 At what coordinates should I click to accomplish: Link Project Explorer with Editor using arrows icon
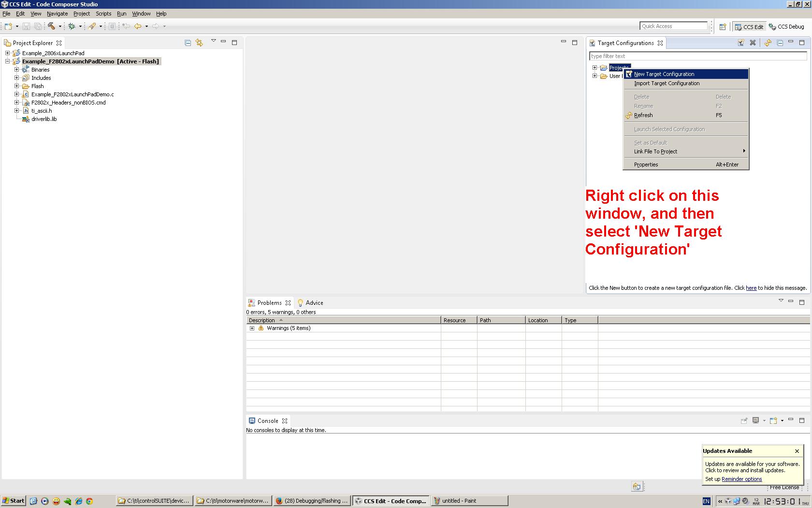point(200,43)
